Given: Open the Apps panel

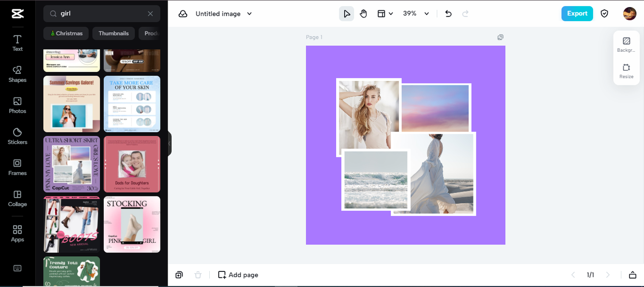Looking at the screenshot, I should click(18, 233).
